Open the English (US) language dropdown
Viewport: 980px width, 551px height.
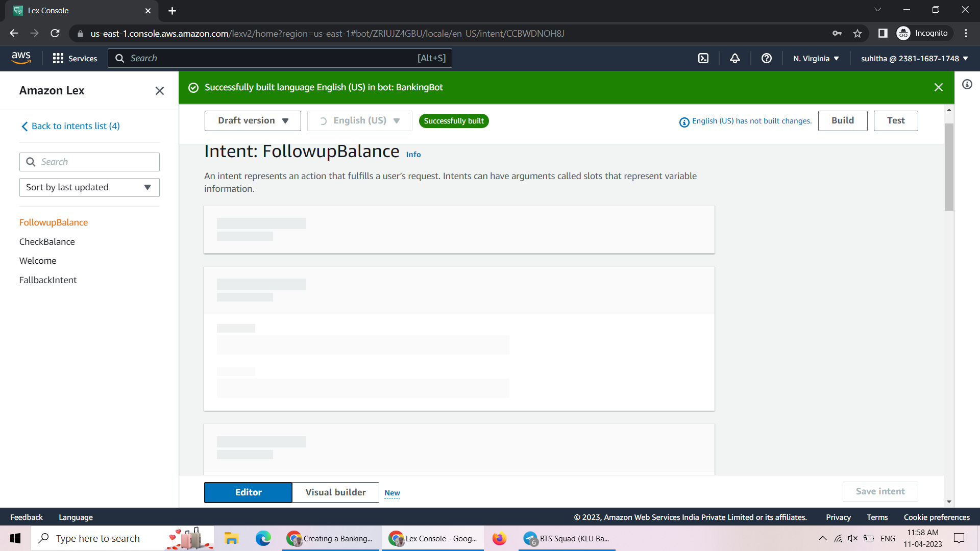click(359, 120)
